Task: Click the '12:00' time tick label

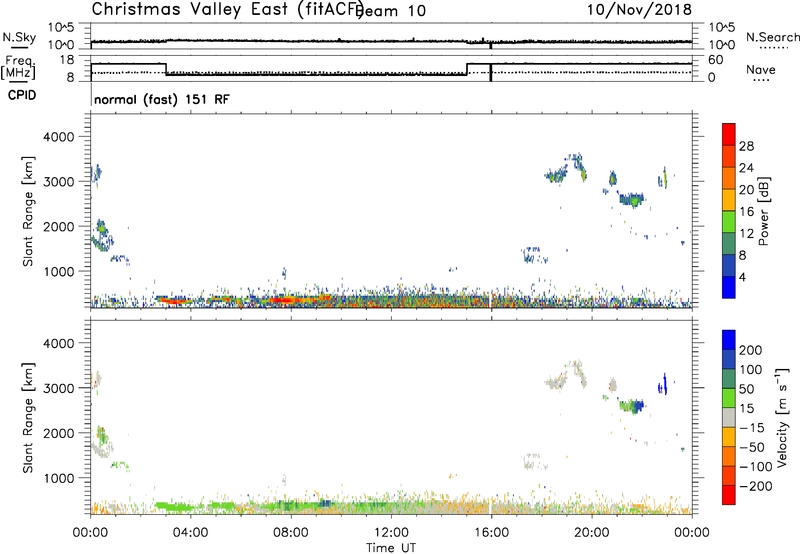Action: point(391,533)
